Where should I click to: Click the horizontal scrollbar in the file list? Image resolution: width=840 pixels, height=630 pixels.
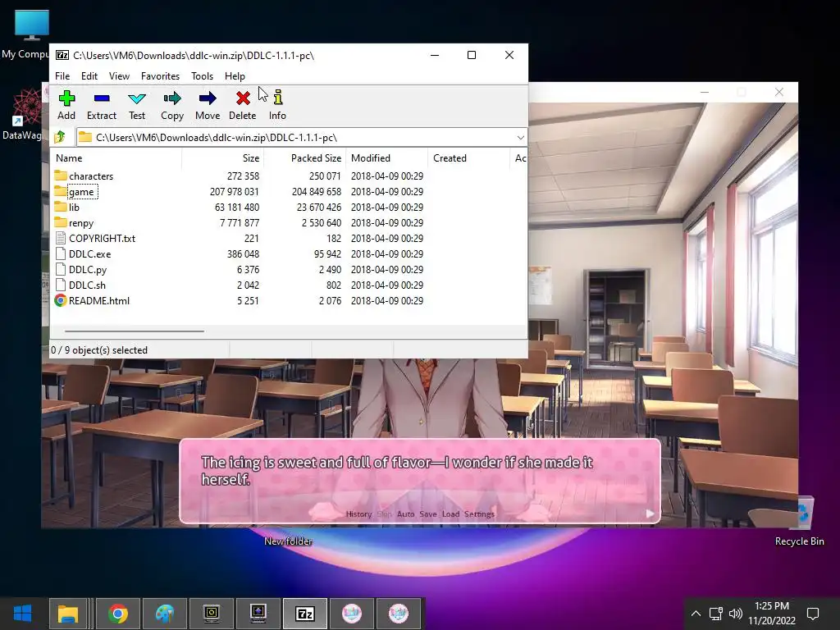(134, 331)
